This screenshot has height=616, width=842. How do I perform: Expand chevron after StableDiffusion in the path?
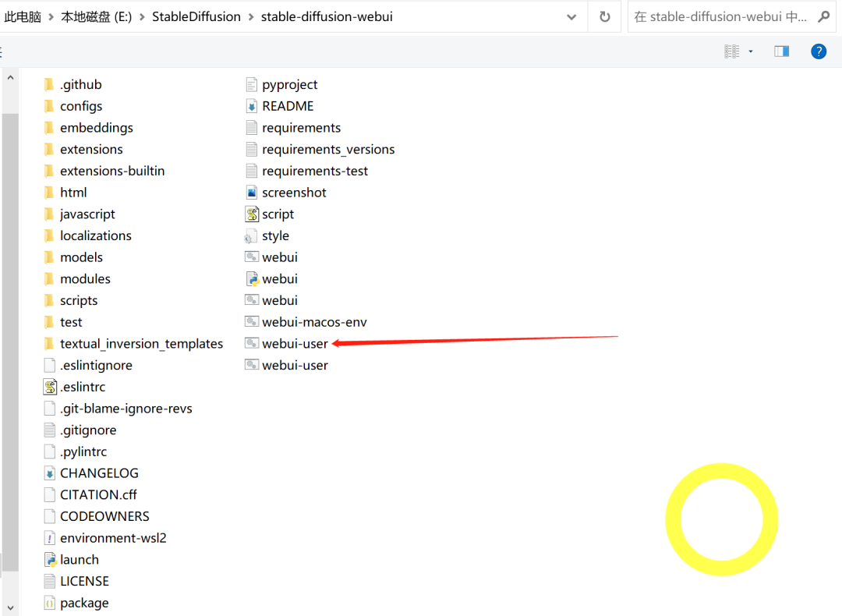pyautogui.click(x=251, y=17)
